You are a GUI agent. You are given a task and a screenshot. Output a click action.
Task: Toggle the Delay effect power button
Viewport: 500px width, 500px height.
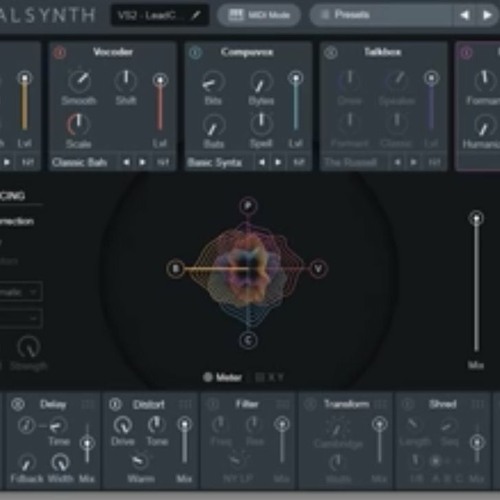coord(18,404)
